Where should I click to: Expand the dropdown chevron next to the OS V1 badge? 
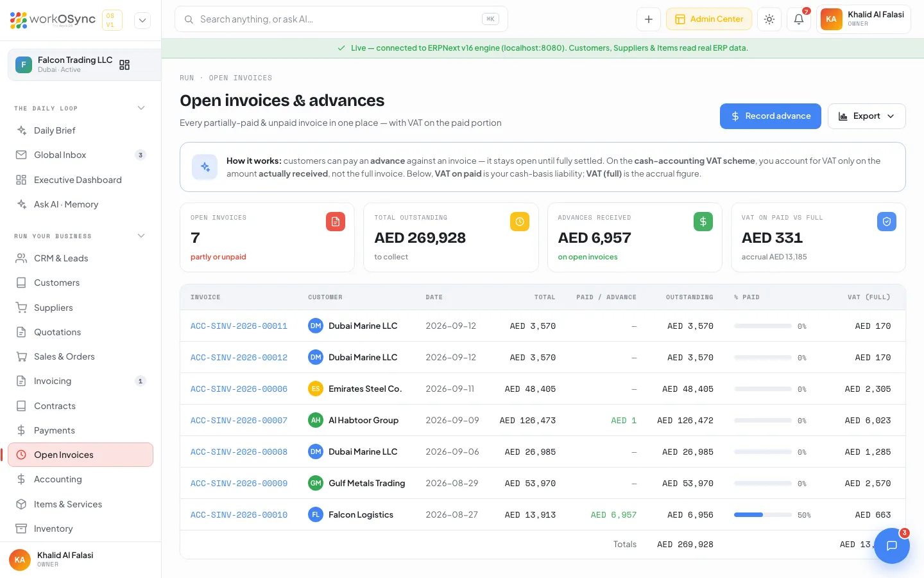pyautogui.click(x=142, y=20)
